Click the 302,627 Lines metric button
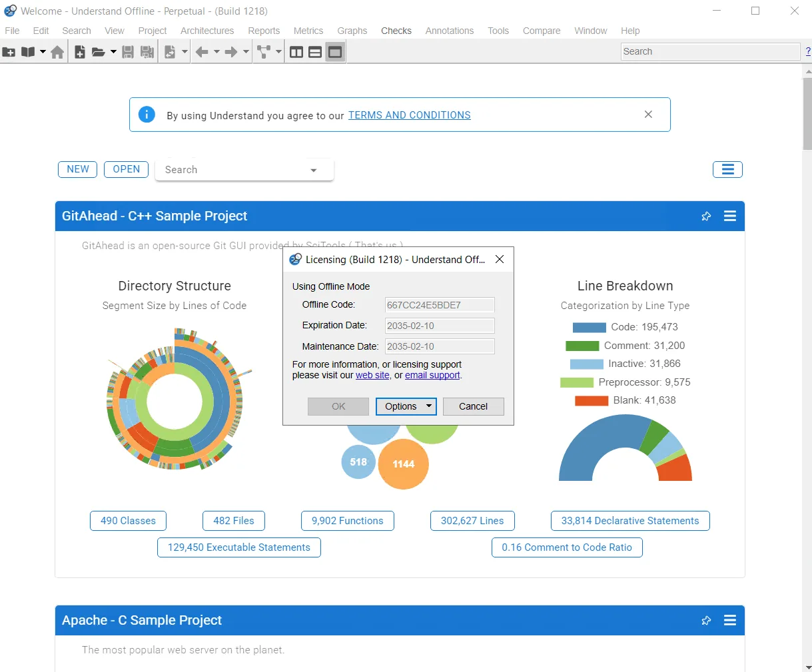This screenshot has width=812, height=672. click(472, 521)
